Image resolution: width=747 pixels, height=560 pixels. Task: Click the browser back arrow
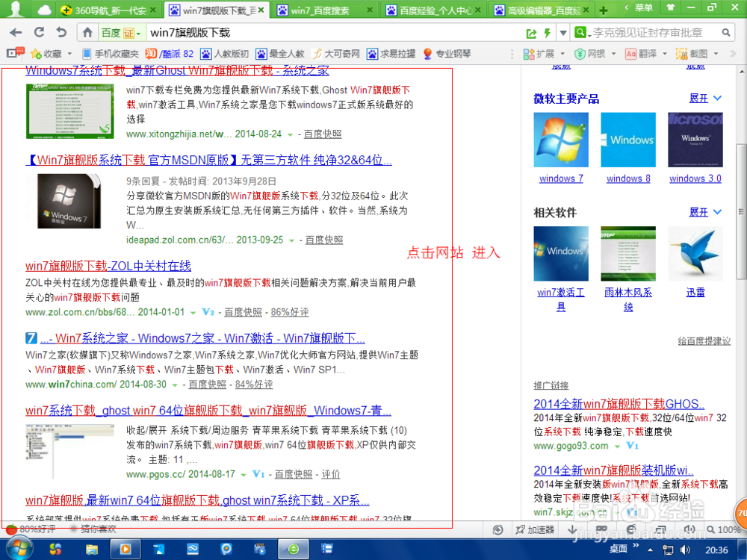point(16,32)
